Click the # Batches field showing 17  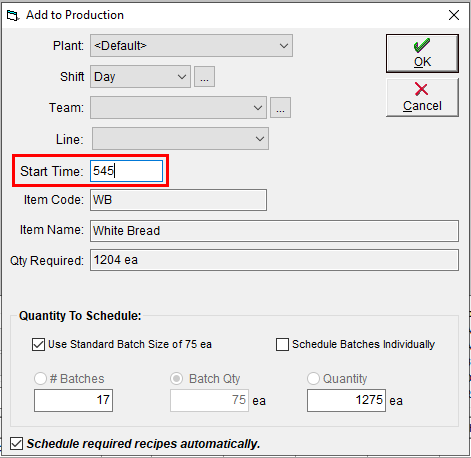(73, 400)
